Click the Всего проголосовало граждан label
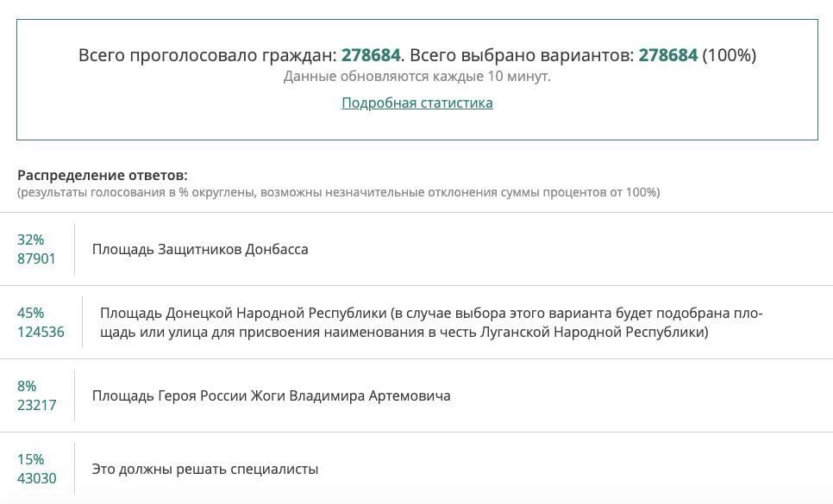This screenshot has height=504, width=833. (207, 55)
